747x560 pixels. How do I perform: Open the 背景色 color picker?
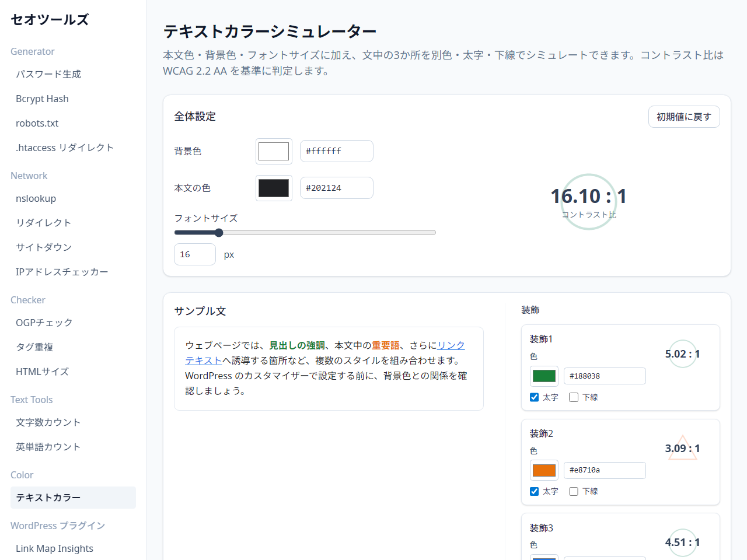pyautogui.click(x=274, y=150)
